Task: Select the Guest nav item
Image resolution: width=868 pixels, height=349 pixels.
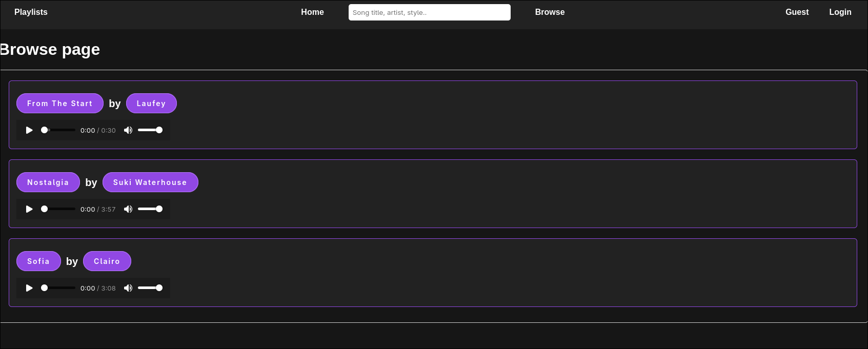Action: 797,12
